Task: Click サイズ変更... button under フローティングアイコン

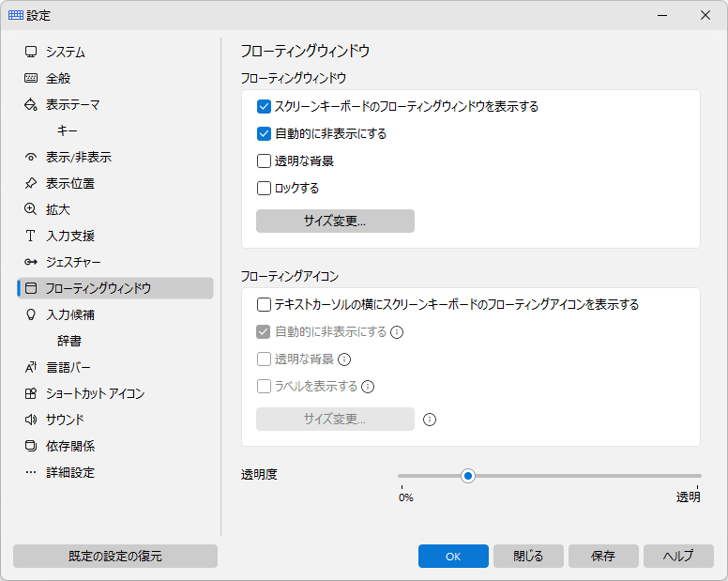Action: coord(335,420)
